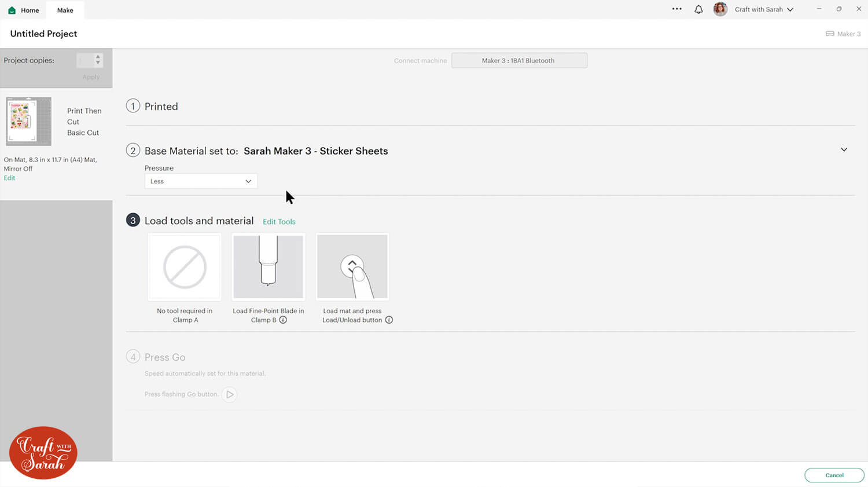Screen dimensions: 868x487
Task: Minimize the Design Space window
Action: [x=819, y=9]
